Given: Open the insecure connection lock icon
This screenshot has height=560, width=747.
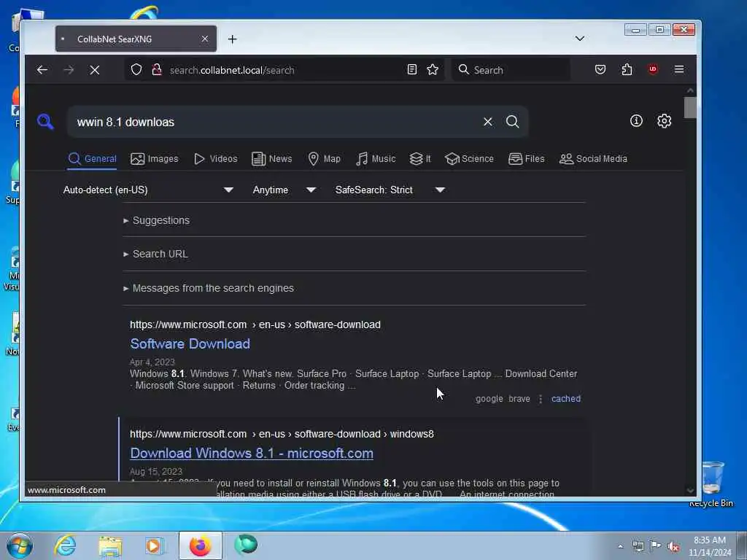Looking at the screenshot, I should (x=157, y=69).
